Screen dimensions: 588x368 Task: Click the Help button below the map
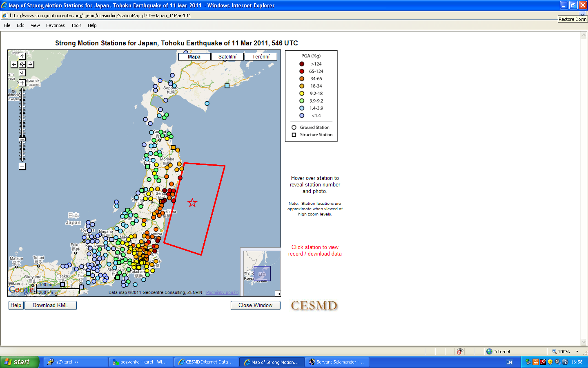(16, 305)
